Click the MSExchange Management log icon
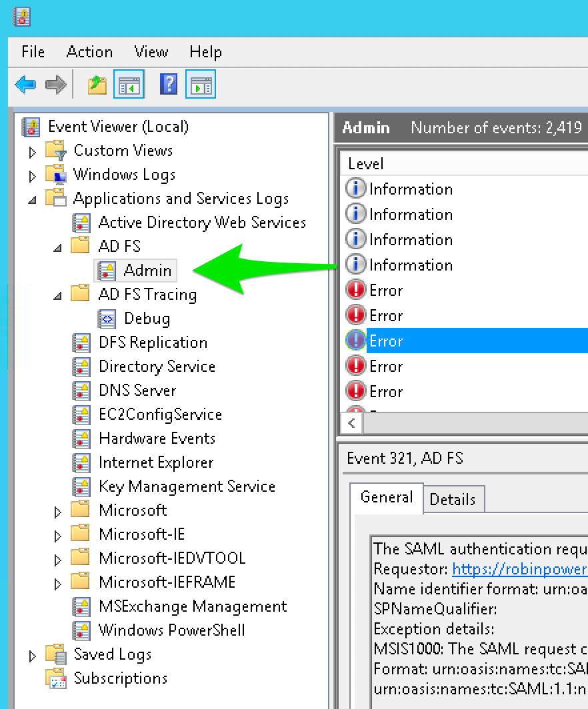 [81, 607]
